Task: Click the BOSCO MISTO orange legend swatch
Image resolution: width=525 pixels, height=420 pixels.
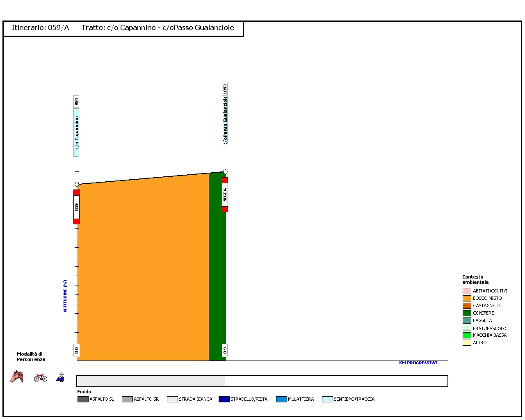Action: coord(467,298)
